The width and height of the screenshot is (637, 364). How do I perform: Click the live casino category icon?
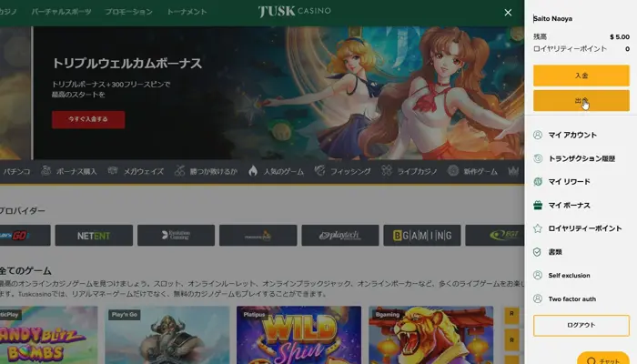coord(387,171)
